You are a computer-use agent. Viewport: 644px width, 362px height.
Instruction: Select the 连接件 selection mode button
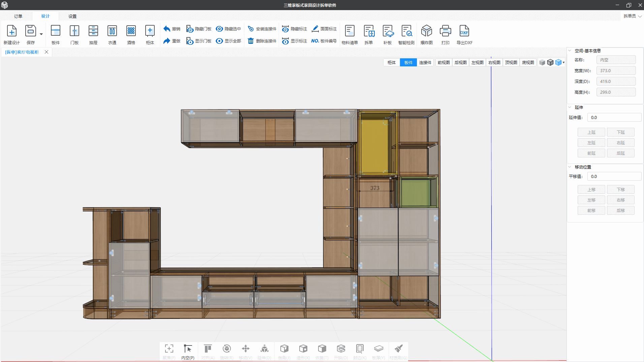point(425,63)
